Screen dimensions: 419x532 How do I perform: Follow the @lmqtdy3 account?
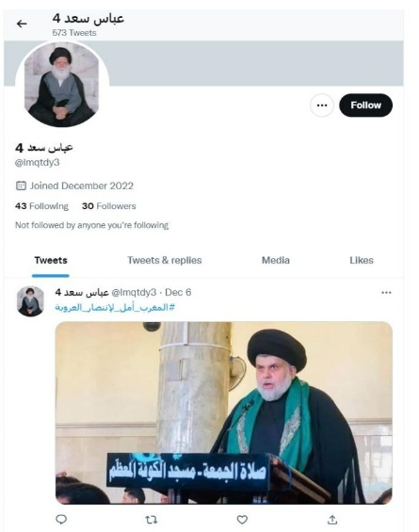click(x=365, y=105)
